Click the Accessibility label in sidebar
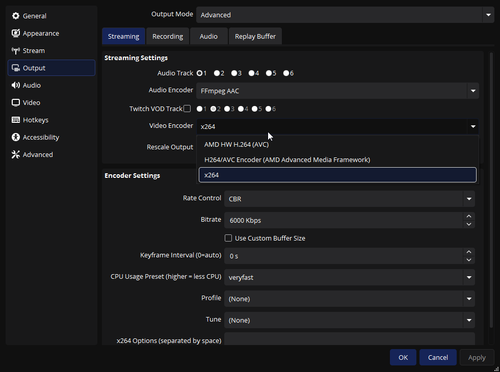This screenshot has width=500, height=372. click(x=41, y=137)
